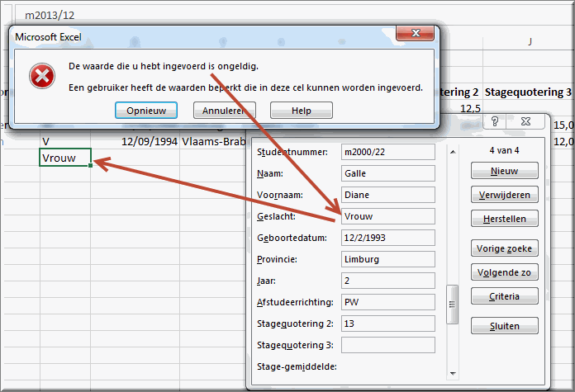Image resolution: width=575 pixels, height=392 pixels.
Task: Click the question mark help icon
Action: pos(495,122)
